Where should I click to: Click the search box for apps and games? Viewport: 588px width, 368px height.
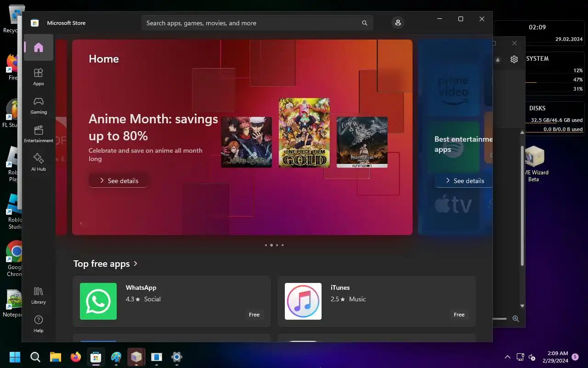click(257, 23)
